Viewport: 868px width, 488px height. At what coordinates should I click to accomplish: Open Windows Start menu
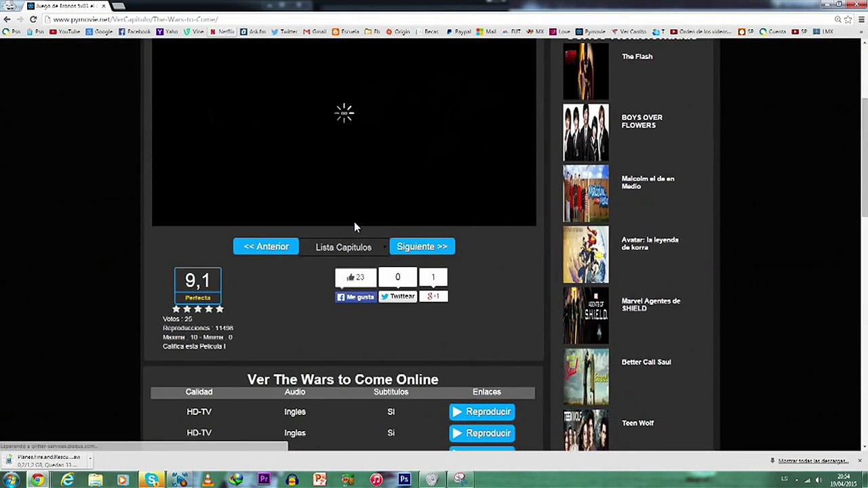[x=10, y=480]
